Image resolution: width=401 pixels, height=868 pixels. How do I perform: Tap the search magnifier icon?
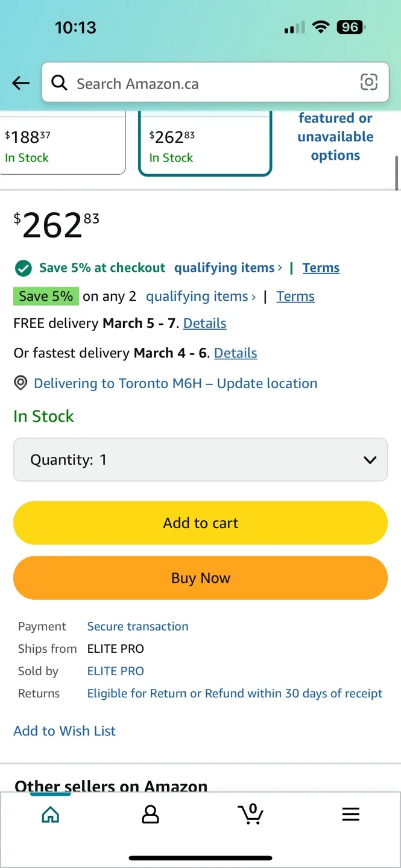click(x=59, y=83)
